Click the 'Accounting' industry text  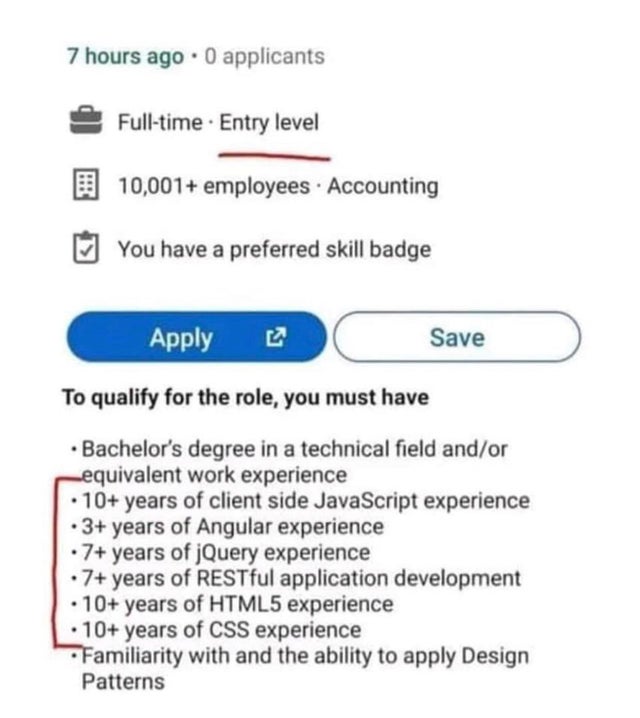point(383,186)
